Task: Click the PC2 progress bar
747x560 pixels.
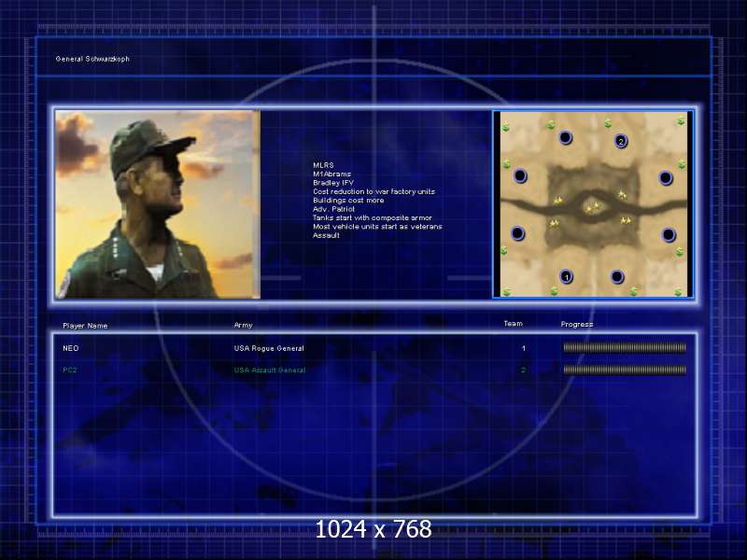Action: [625, 370]
